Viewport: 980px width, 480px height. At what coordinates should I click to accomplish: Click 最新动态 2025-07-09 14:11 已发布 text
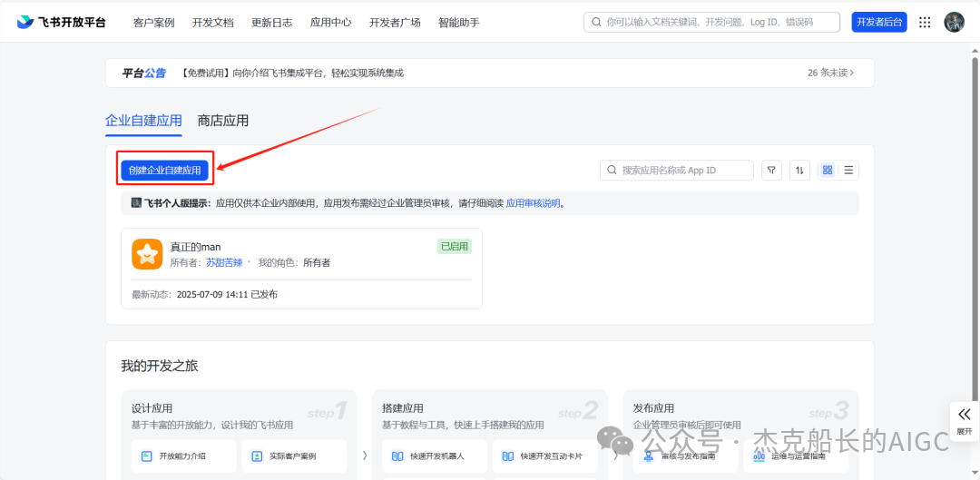204,294
